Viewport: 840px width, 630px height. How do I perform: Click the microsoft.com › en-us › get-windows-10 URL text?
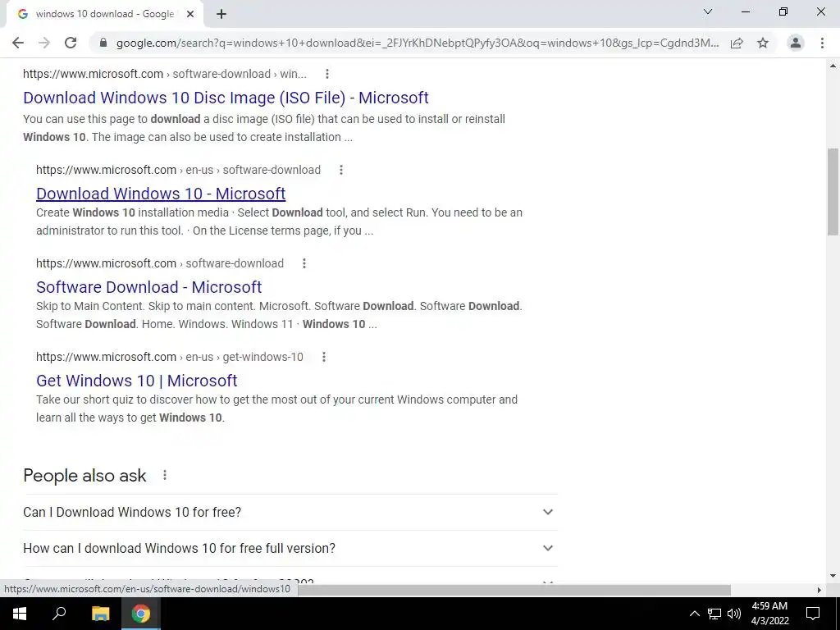pyautogui.click(x=169, y=357)
